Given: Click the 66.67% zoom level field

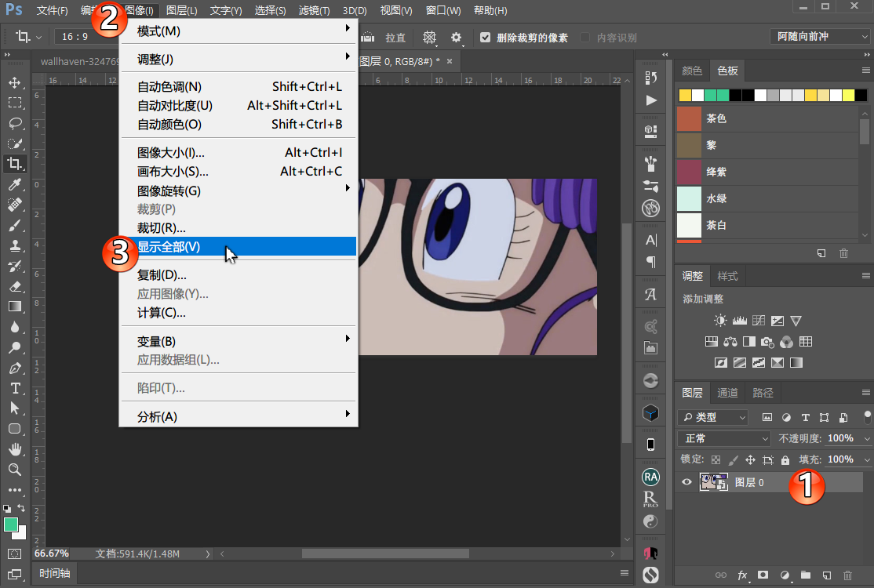Looking at the screenshot, I should click(x=52, y=554).
